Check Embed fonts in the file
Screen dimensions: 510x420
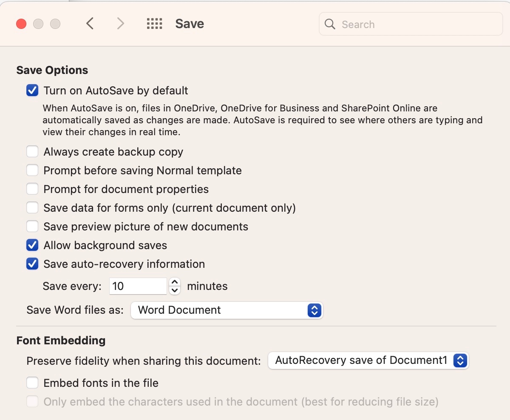32,383
